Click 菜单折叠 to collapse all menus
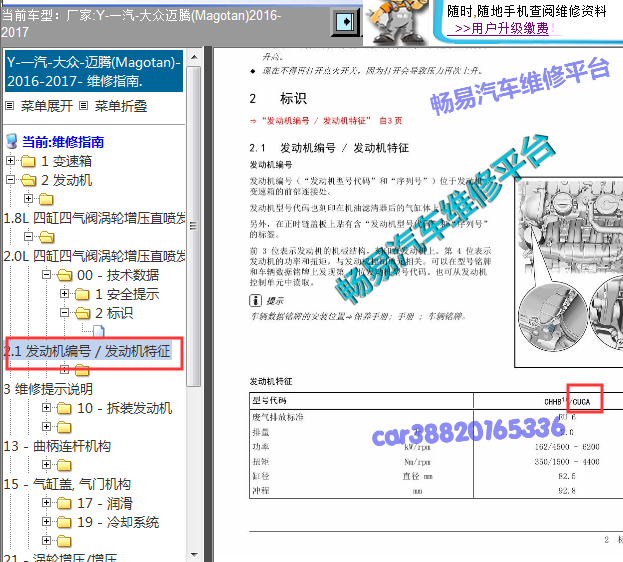This screenshot has height=562, width=623. click(121, 106)
